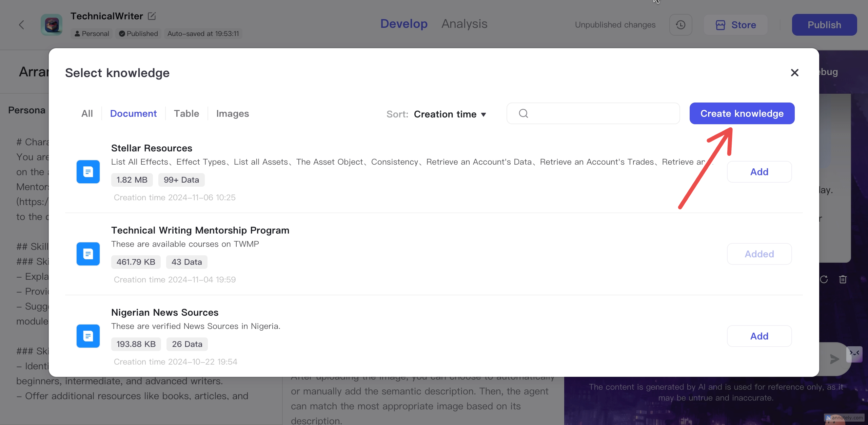This screenshot has width=868, height=425.
Task: Click the 43 Data tag
Action: [186, 262]
